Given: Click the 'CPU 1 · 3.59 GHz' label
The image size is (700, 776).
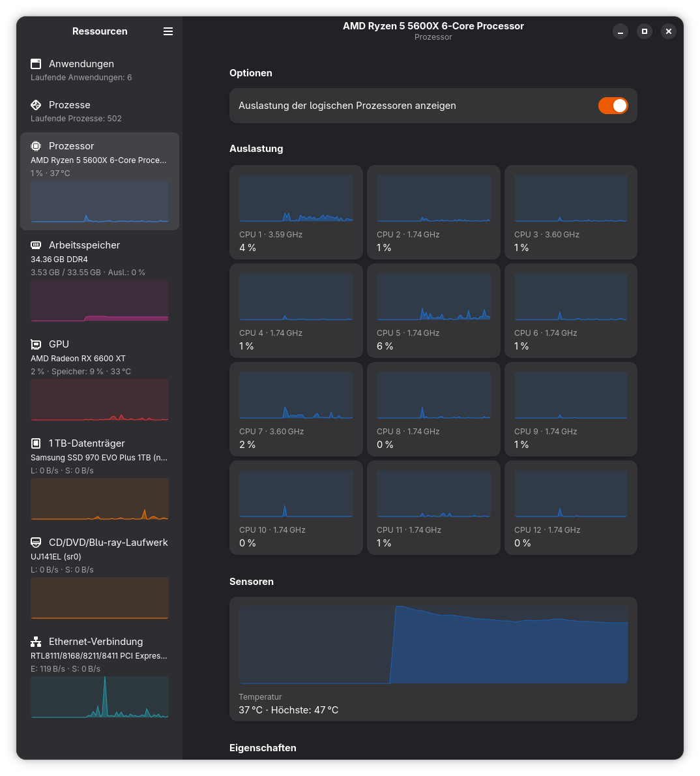Looking at the screenshot, I should pyautogui.click(x=270, y=235).
